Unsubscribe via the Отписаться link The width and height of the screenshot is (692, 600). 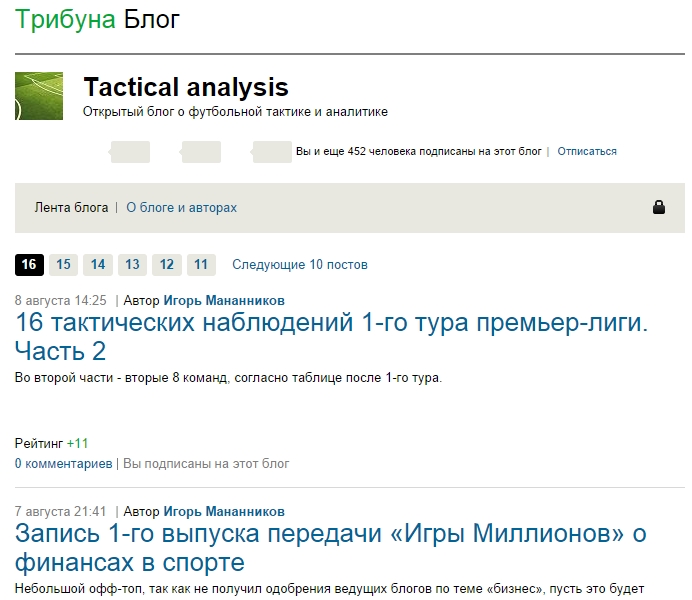click(586, 152)
